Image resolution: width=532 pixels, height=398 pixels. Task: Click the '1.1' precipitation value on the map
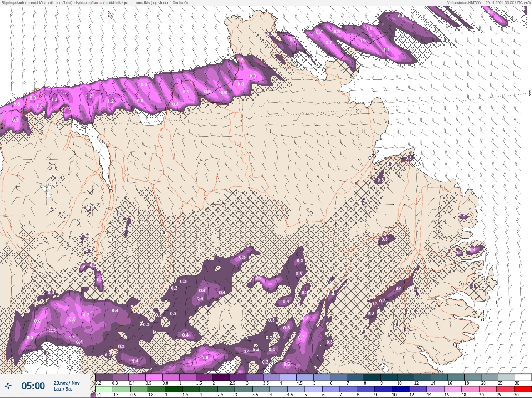[387, 50]
